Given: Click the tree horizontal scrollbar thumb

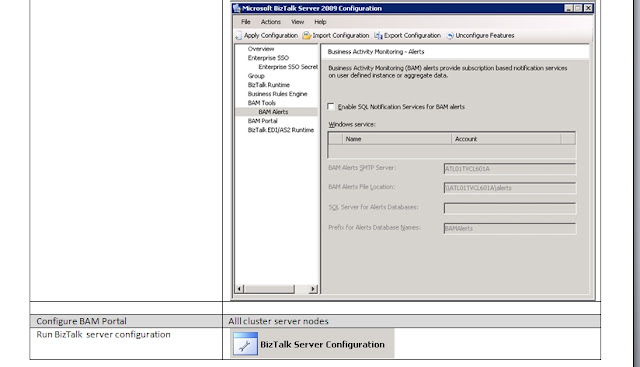Looking at the screenshot, I should [269, 289].
